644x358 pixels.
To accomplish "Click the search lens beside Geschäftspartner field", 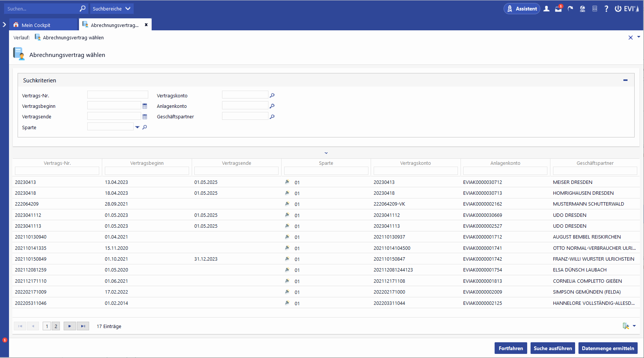I will 272,116.
